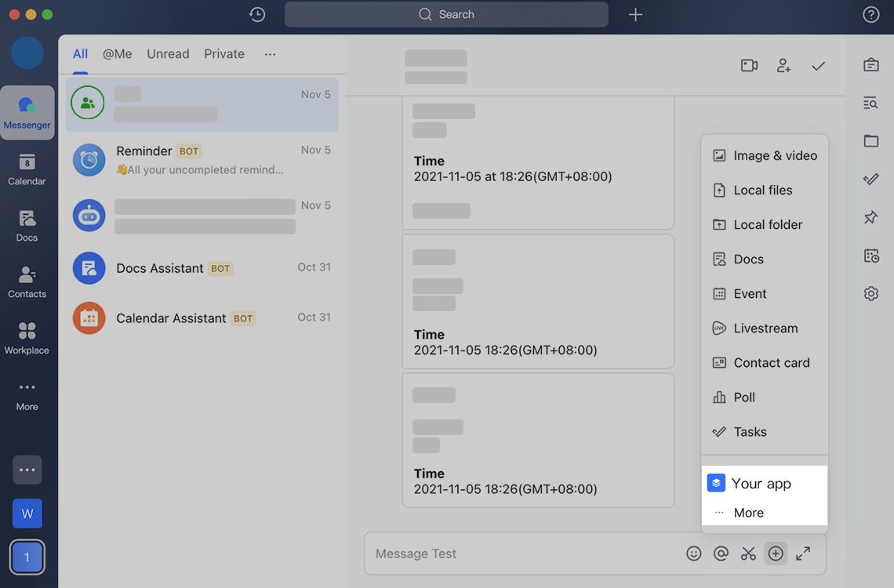Select the workspace tile labeled 1

point(27,557)
